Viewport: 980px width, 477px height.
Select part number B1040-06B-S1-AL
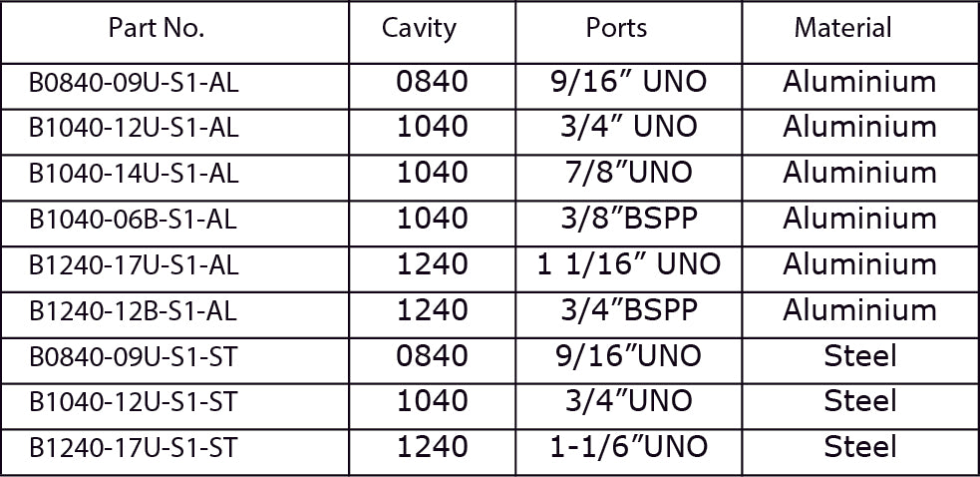pyautogui.click(x=134, y=220)
